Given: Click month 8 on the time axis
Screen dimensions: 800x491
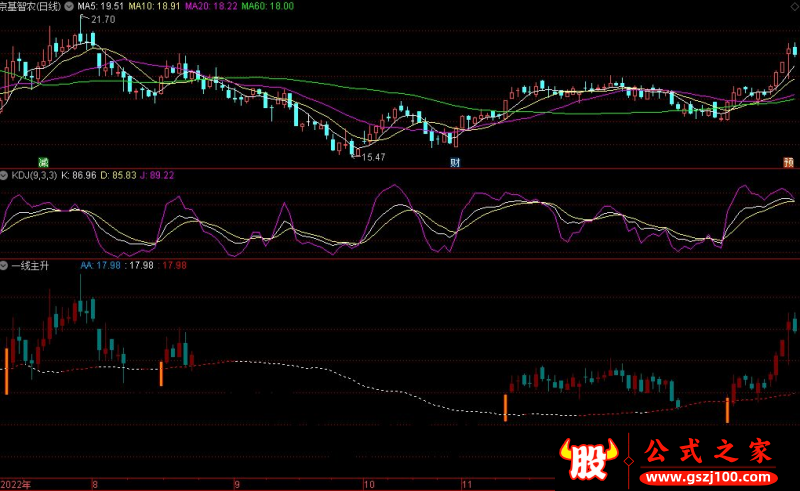Looking at the screenshot, I should point(95,484).
